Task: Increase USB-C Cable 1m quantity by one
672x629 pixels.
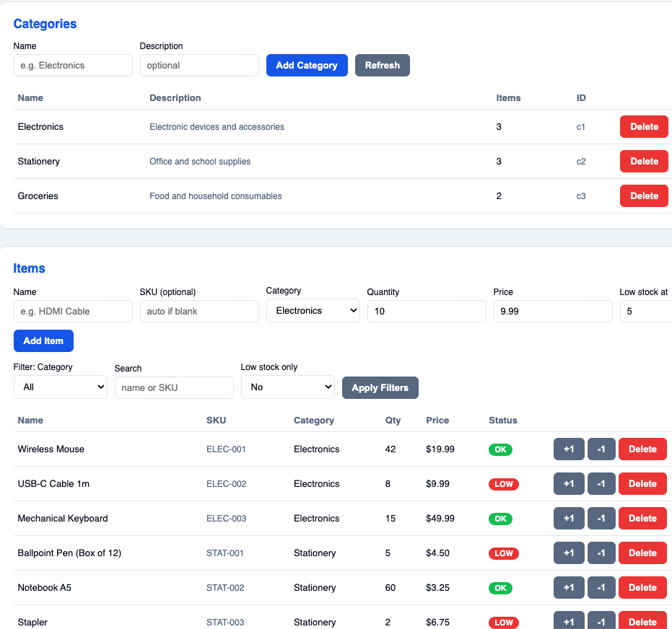Action: click(569, 484)
